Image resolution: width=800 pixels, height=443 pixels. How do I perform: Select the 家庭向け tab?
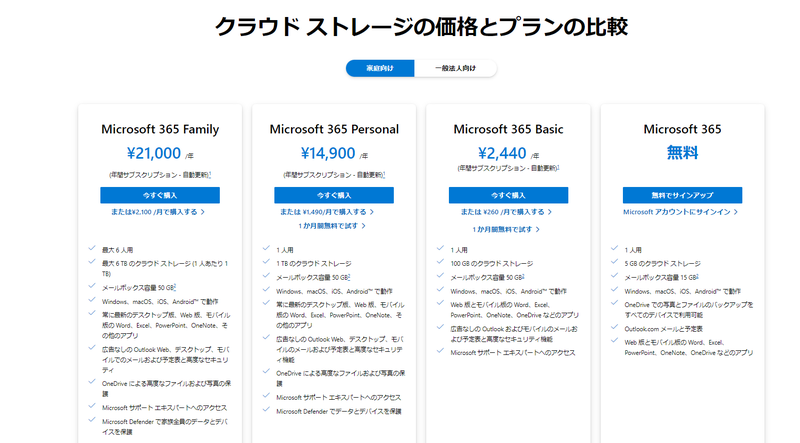tap(380, 68)
